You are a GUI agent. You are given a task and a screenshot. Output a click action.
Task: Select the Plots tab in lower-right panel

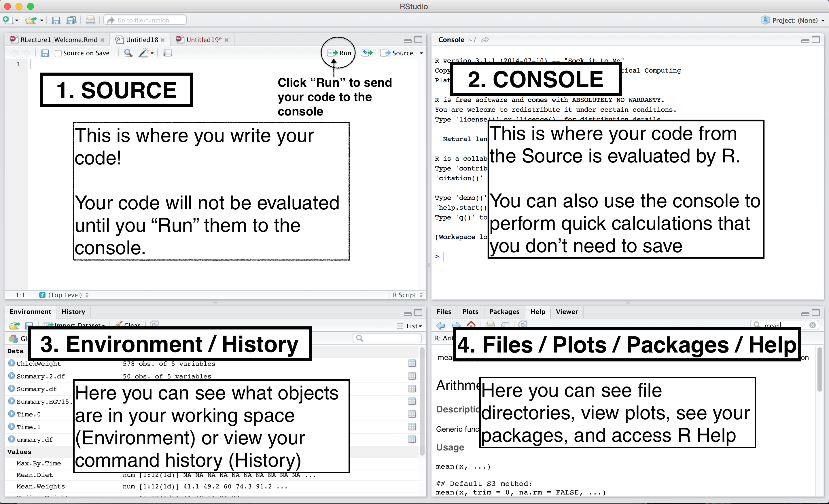[470, 312]
